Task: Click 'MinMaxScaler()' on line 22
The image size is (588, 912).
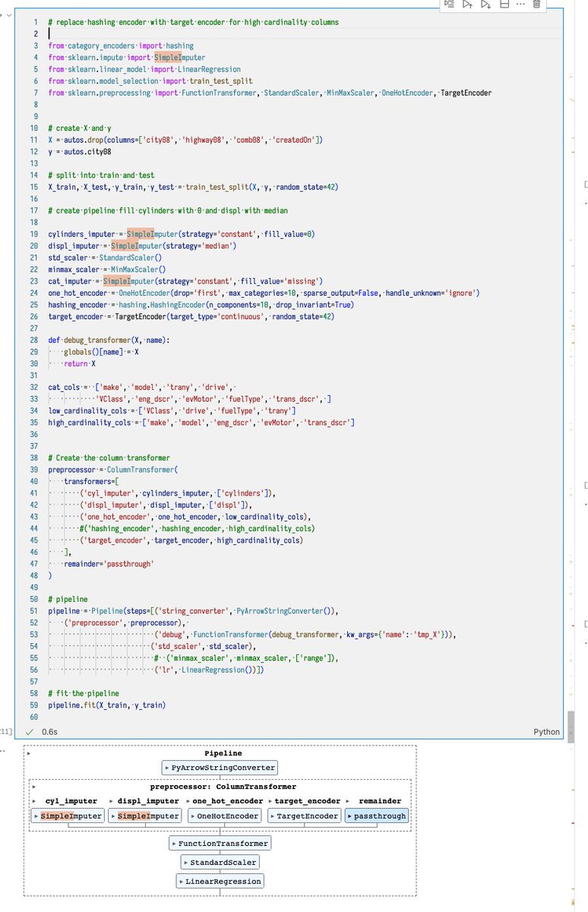Action: (x=137, y=269)
